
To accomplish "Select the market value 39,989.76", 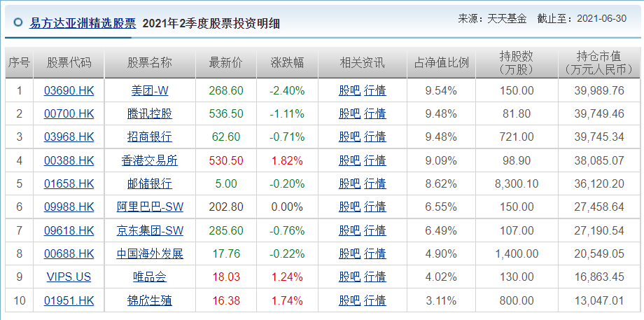I will coord(599,90).
